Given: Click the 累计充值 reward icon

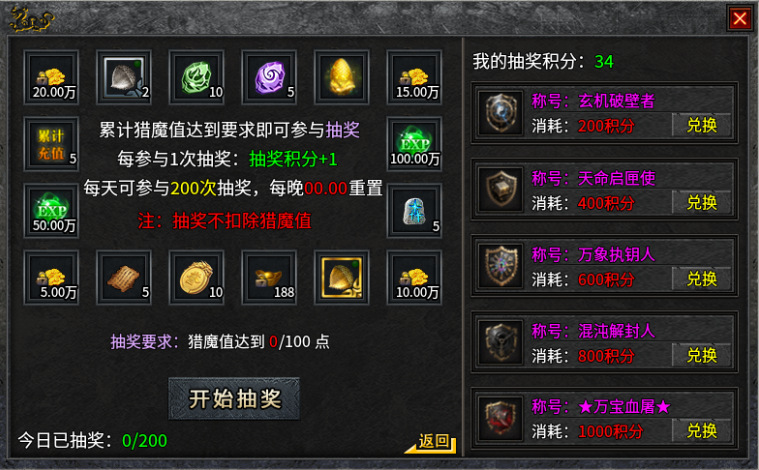Looking at the screenshot, I should click(x=51, y=144).
